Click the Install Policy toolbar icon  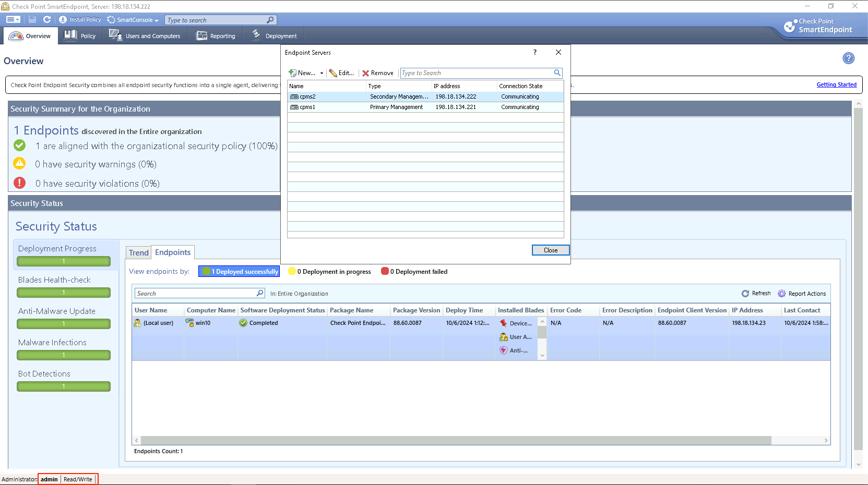click(x=63, y=20)
